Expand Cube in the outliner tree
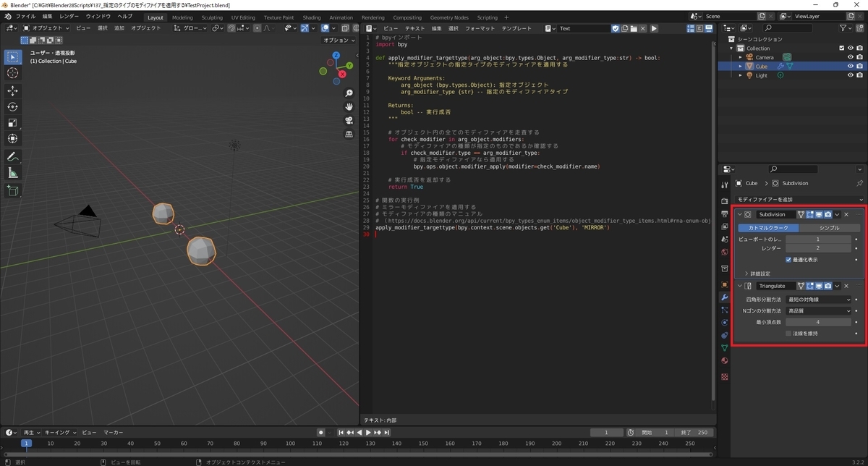 (740, 66)
